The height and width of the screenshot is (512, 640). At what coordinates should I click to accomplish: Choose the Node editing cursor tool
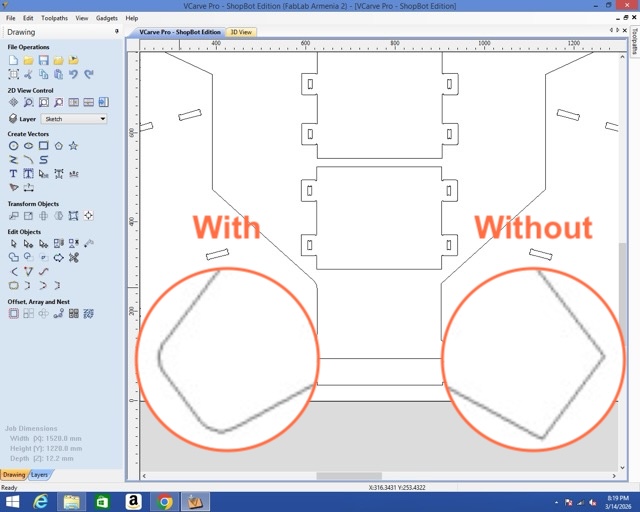tap(28, 244)
